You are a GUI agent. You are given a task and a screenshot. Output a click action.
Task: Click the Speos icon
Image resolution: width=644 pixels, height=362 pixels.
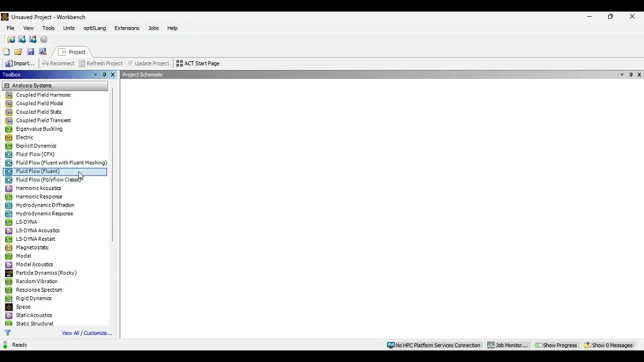pyautogui.click(x=9, y=307)
